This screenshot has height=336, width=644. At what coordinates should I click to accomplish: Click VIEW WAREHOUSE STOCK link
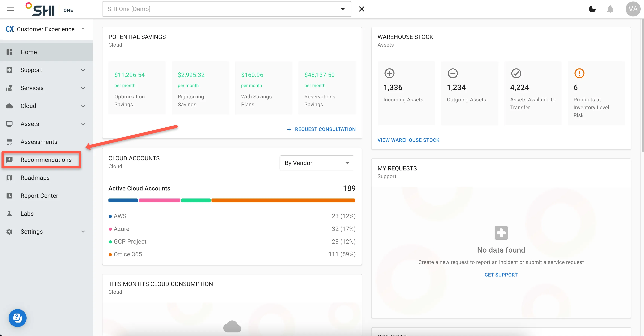coord(408,140)
